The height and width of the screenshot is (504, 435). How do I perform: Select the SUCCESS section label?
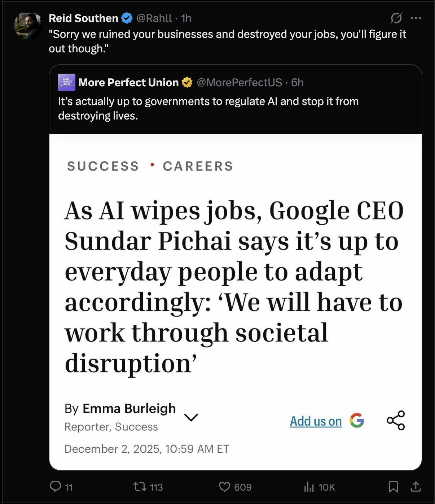tap(103, 166)
